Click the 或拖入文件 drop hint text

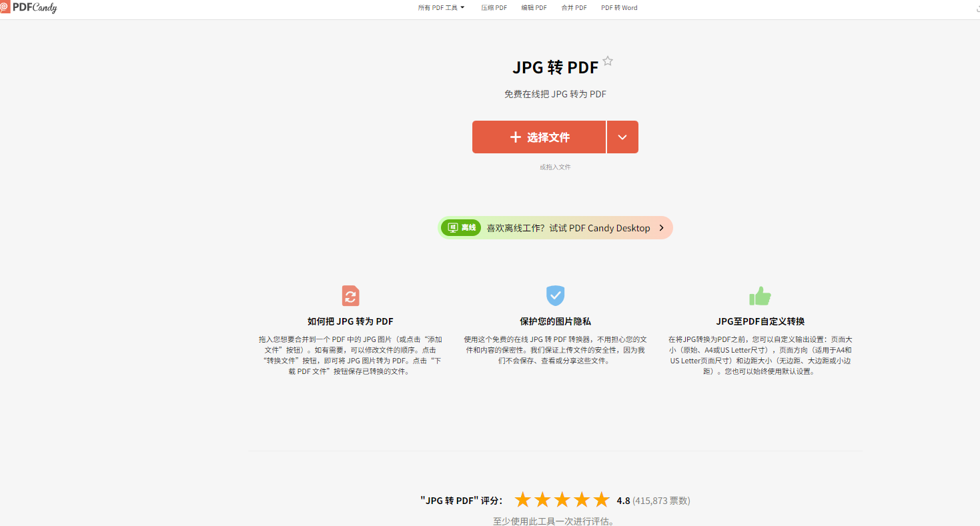coord(555,167)
